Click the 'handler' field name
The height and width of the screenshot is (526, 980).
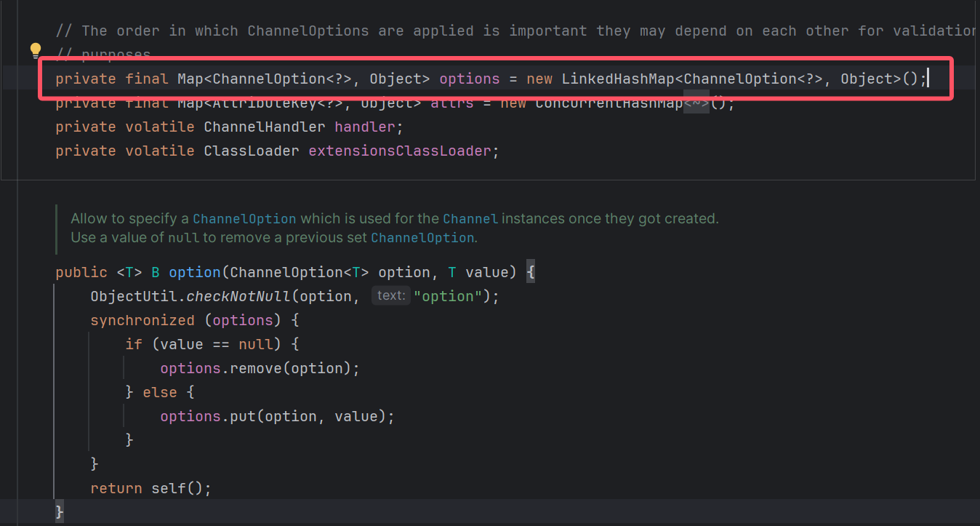click(x=364, y=127)
